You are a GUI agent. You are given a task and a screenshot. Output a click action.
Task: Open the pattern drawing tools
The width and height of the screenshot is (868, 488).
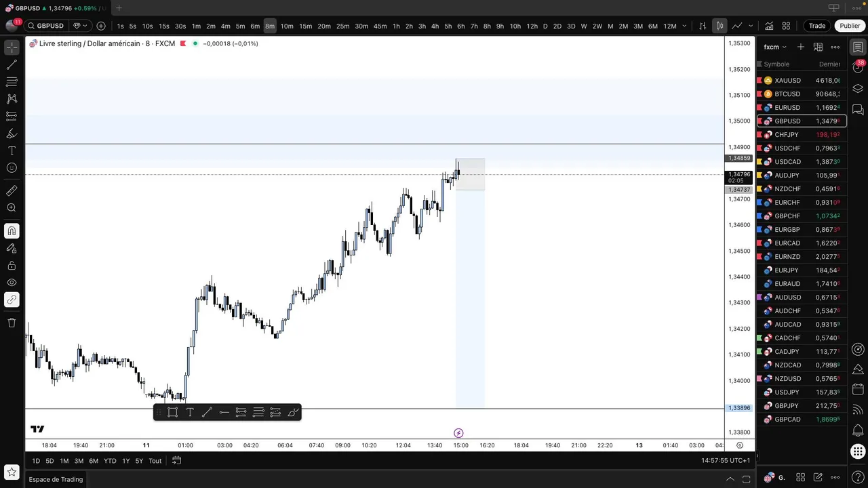(x=12, y=99)
